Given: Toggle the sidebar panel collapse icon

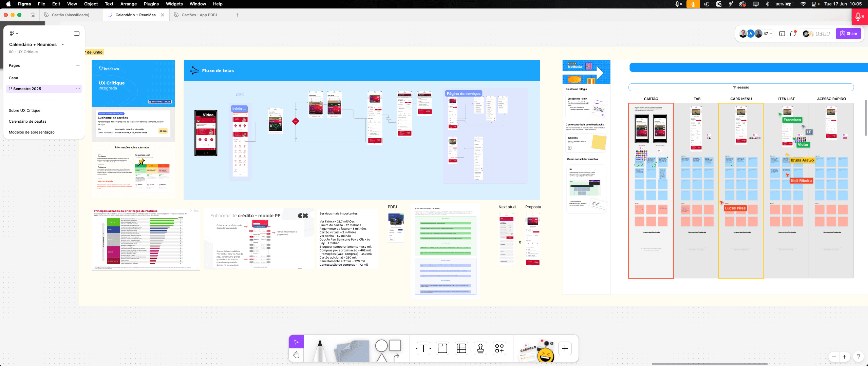Looking at the screenshot, I should pyautogui.click(x=77, y=34).
